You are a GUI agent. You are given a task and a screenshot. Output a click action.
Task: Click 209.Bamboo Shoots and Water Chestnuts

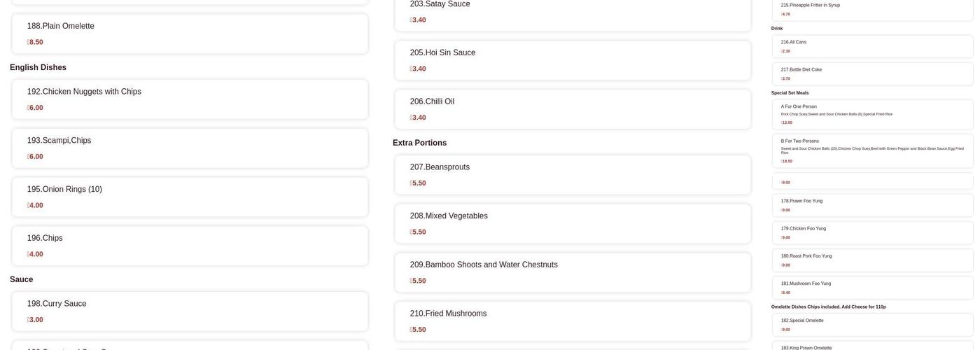point(573,273)
